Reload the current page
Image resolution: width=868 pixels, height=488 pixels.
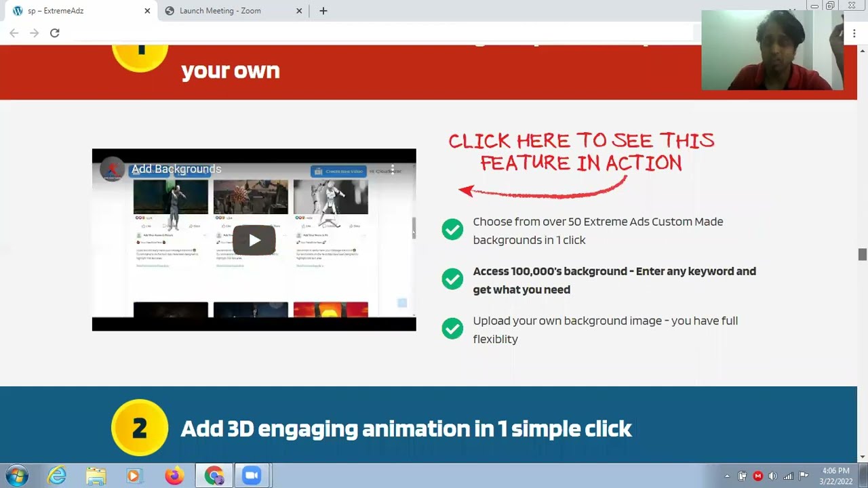coord(54,33)
